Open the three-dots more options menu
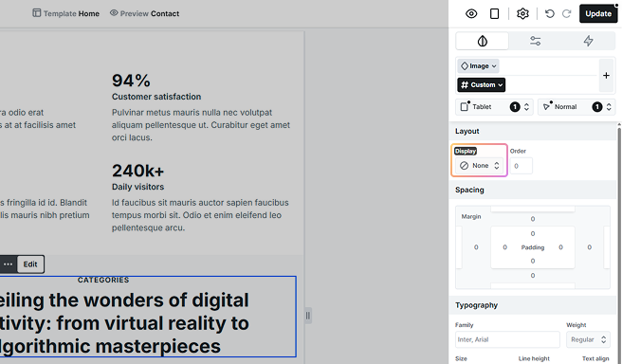 (x=8, y=264)
